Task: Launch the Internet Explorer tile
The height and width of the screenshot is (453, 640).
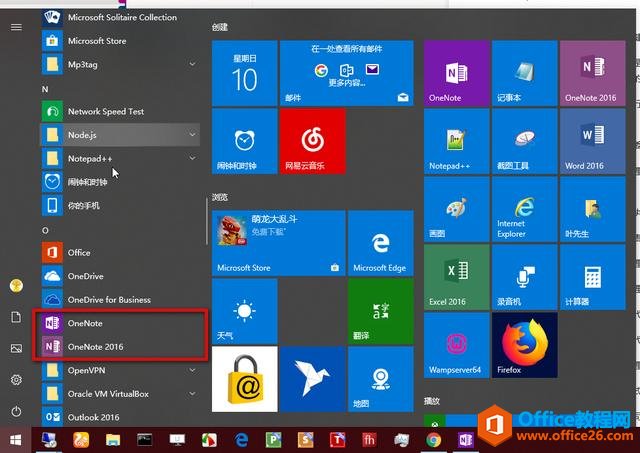Action: coord(524,209)
